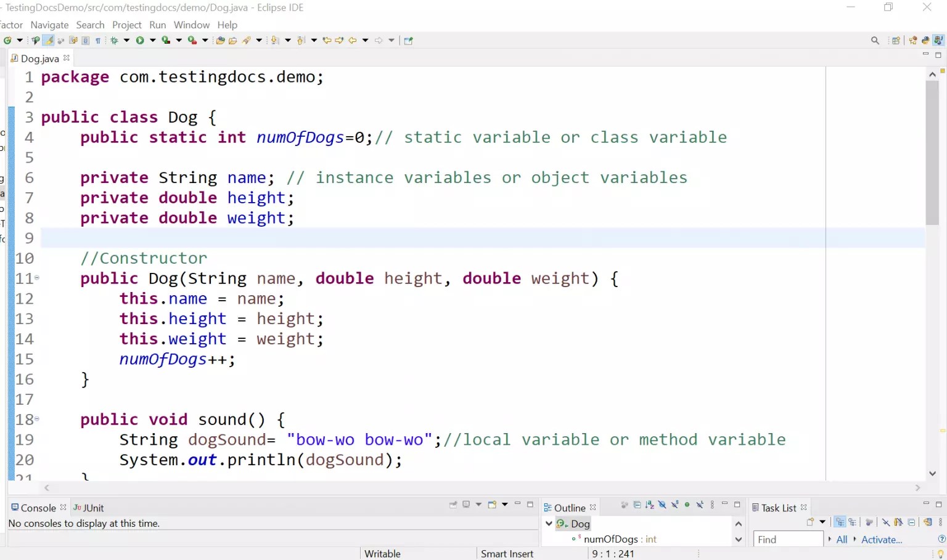
Task: Click the All filter in Task List
Action: click(841, 539)
